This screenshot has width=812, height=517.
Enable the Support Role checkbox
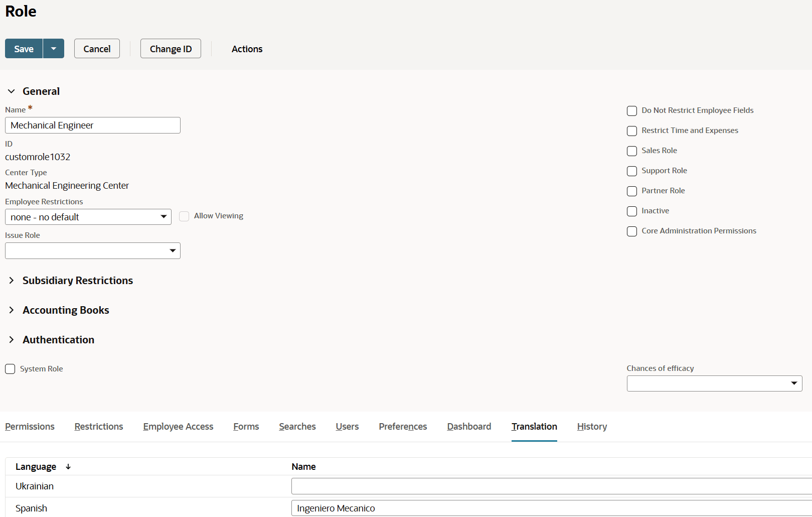pos(632,171)
